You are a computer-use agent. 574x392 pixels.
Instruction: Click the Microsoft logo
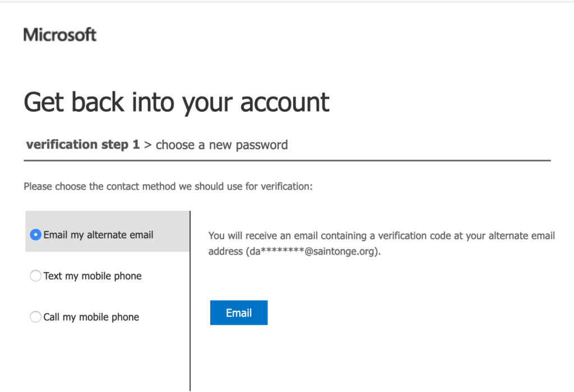click(x=60, y=35)
